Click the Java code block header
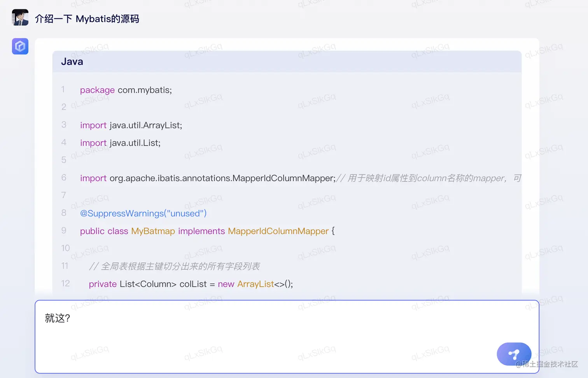This screenshot has width=588, height=378. pyautogui.click(x=287, y=61)
